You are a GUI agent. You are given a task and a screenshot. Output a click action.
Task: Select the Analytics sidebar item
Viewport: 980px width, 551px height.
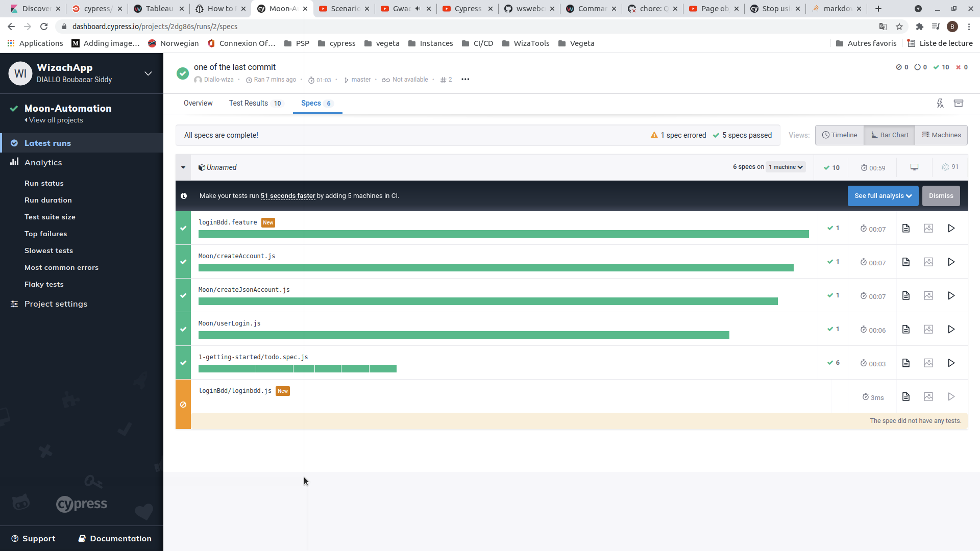click(43, 162)
